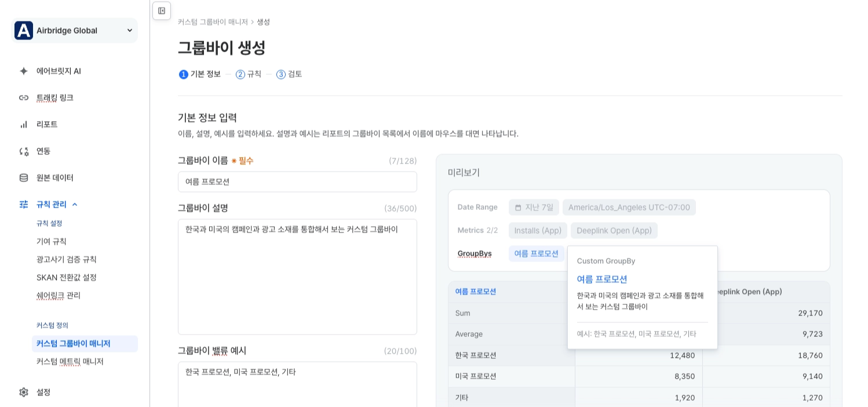Click the 그룹바이 설명 text area
This screenshot has width=868, height=407.
pyautogui.click(x=297, y=277)
